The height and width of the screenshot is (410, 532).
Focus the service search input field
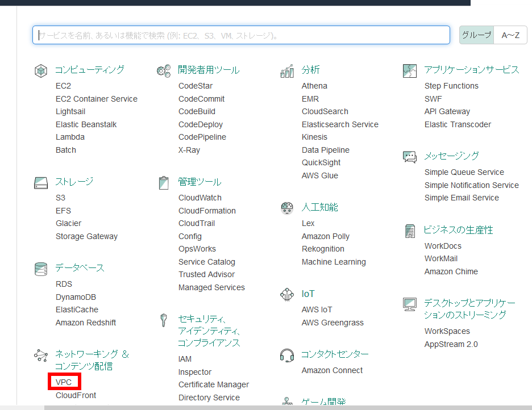click(241, 35)
